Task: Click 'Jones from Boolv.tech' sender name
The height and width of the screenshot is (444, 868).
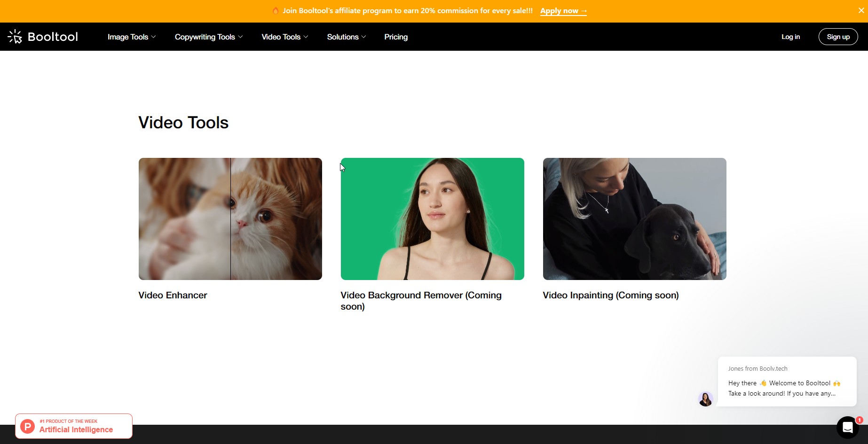Action: 758,368
